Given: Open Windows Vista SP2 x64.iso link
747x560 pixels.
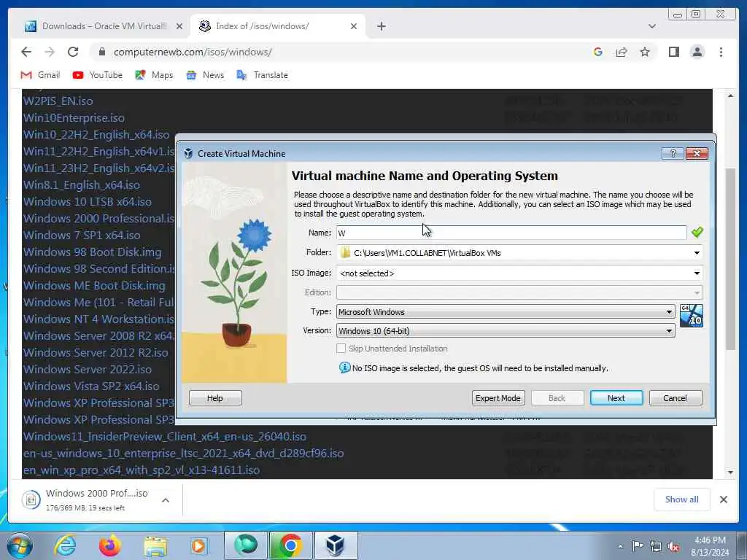Looking at the screenshot, I should 91,386.
